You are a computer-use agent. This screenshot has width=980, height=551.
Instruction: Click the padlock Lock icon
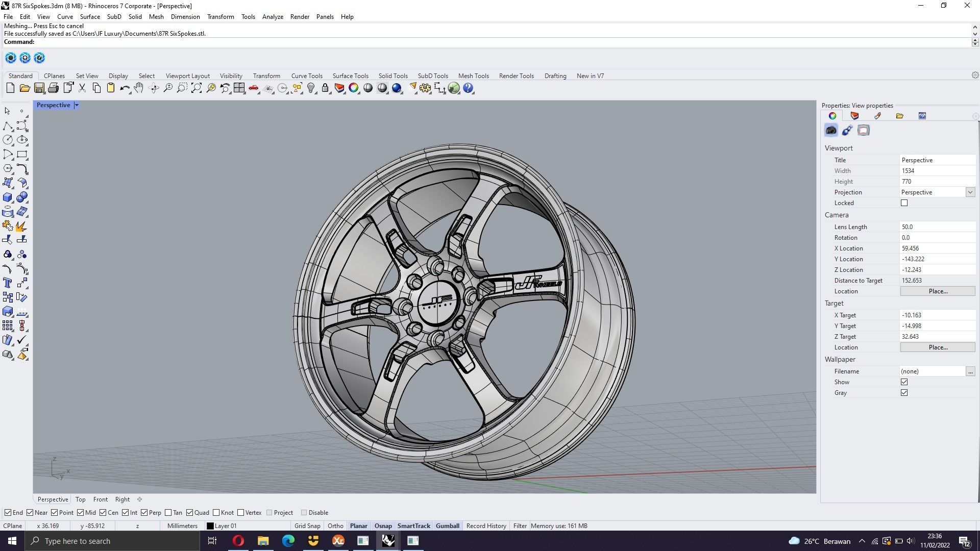click(325, 88)
